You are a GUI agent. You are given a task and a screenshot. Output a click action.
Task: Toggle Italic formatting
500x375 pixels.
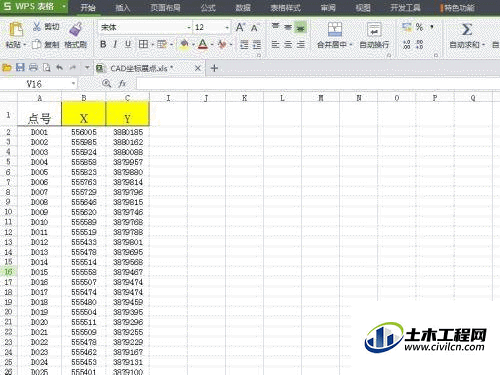(x=115, y=44)
